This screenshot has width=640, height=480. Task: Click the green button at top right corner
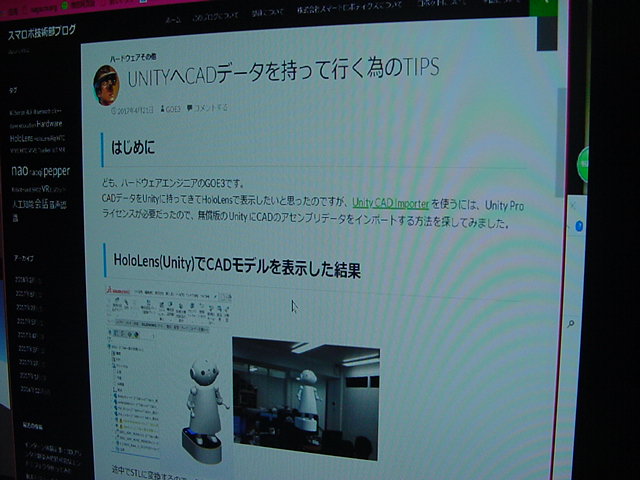[x=543, y=7]
